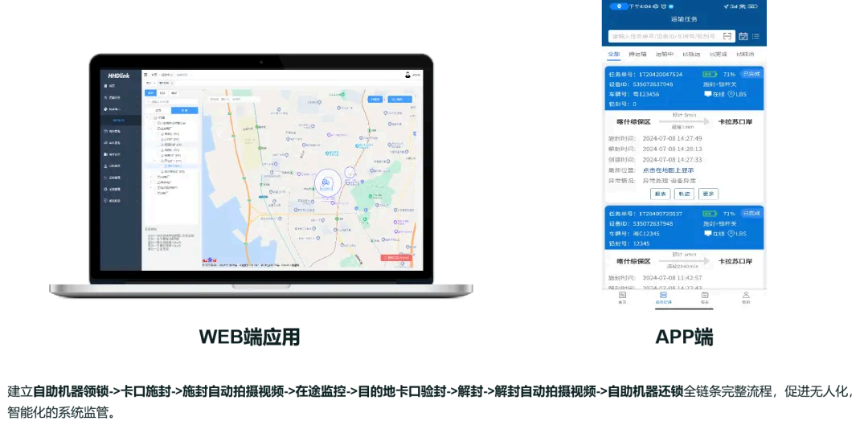Open the 已取消 tab
Viewport: 868px width, 425px height.
click(744, 55)
